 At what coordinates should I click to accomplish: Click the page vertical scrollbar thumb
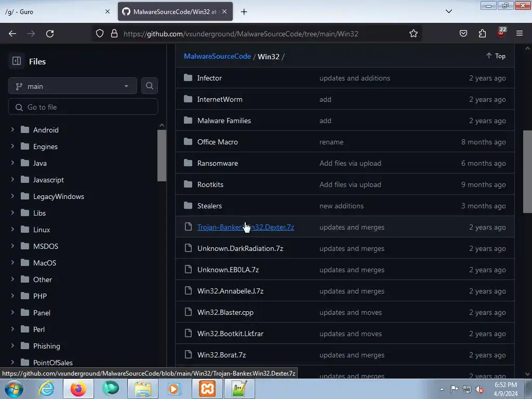coord(527,171)
